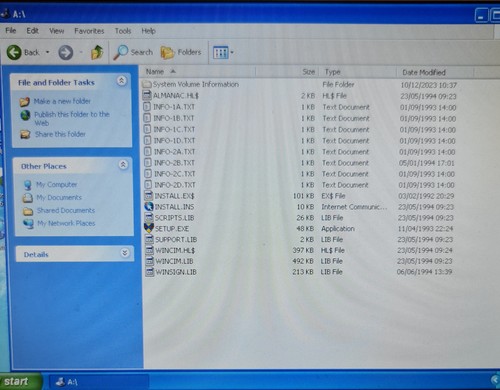
Task: Click the A:\ taskbar button
Action: 99,382
